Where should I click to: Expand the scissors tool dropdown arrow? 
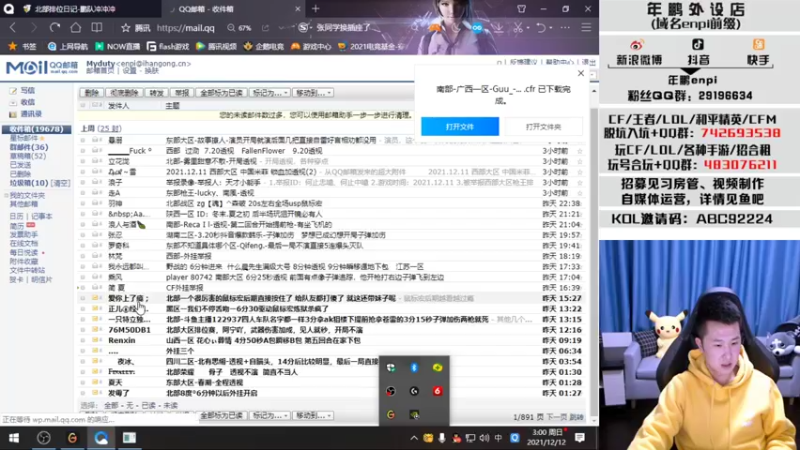point(528,28)
